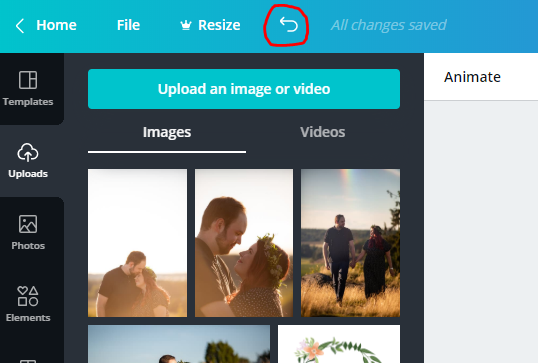Click the Animate button

coord(472,77)
